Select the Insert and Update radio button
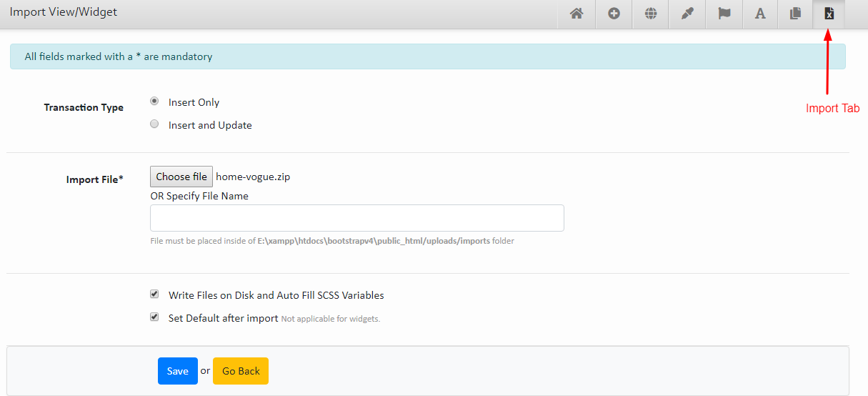 click(154, 124)
